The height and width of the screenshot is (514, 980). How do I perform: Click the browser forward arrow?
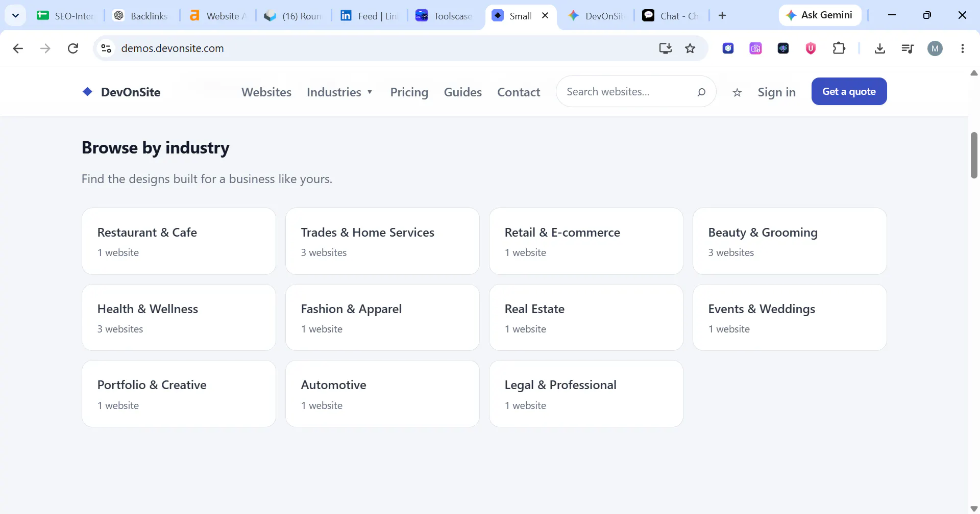click(x=45, y=48)
